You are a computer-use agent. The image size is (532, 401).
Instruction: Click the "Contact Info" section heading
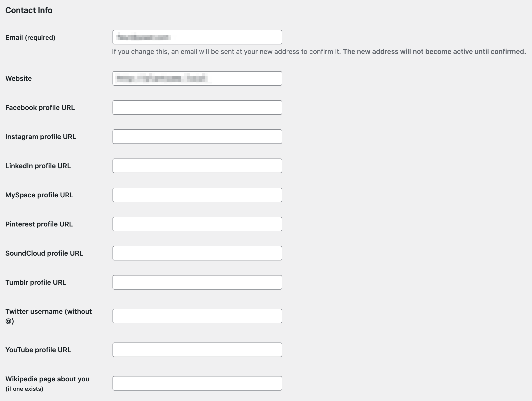click(x=29, y=10)
